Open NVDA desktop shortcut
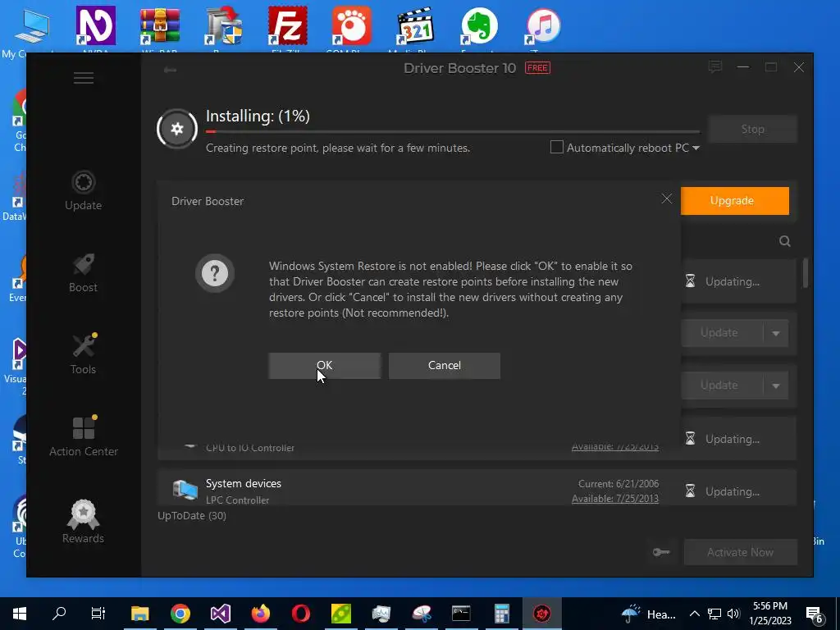The width and height of the screenshot is (840, 630). [95, 30]
